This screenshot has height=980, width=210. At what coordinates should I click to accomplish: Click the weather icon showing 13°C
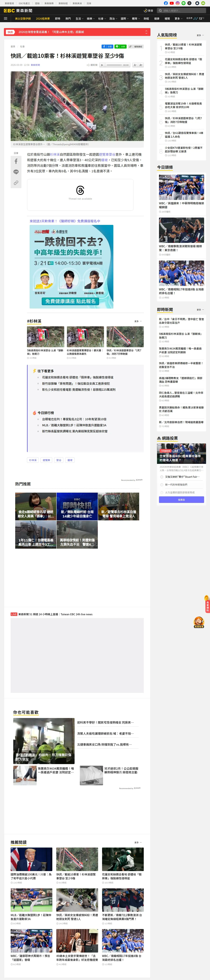pyautogui.click(x=195, y=18)
